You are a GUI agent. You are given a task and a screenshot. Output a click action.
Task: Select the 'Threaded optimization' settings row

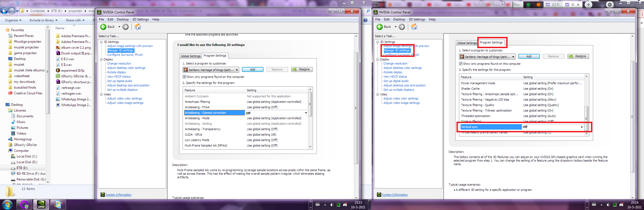(x=522, y=116)
